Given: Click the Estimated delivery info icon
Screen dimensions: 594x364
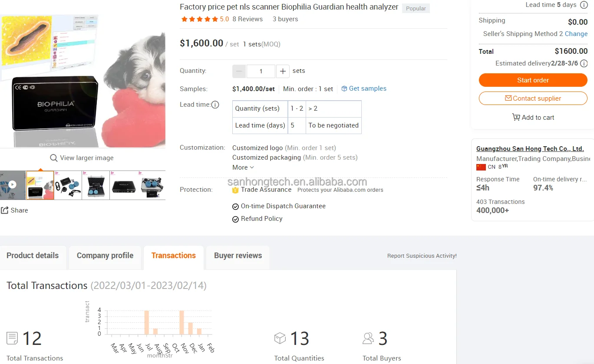Looking at the screenshot, I should click(584, 63).
